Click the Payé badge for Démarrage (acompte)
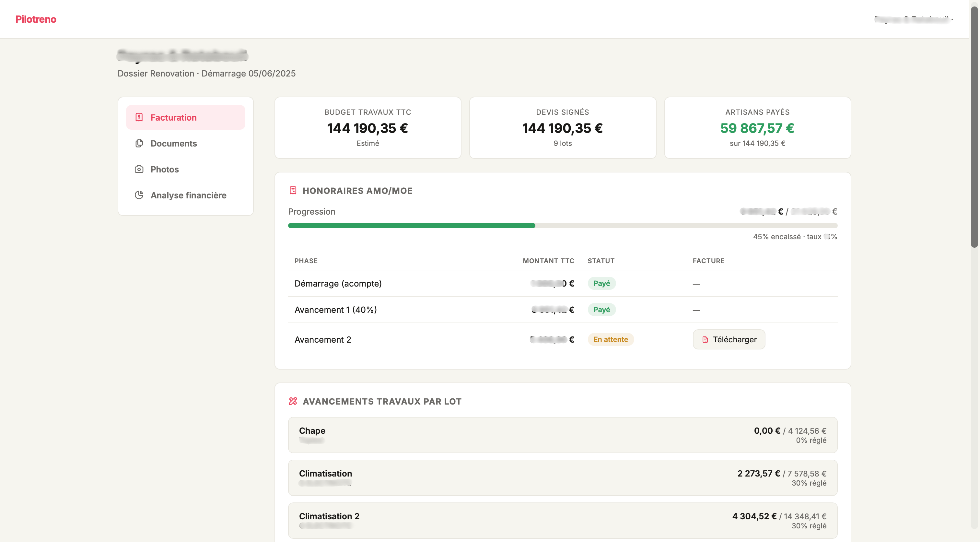The image size is (980, 542). click(601, 283)
